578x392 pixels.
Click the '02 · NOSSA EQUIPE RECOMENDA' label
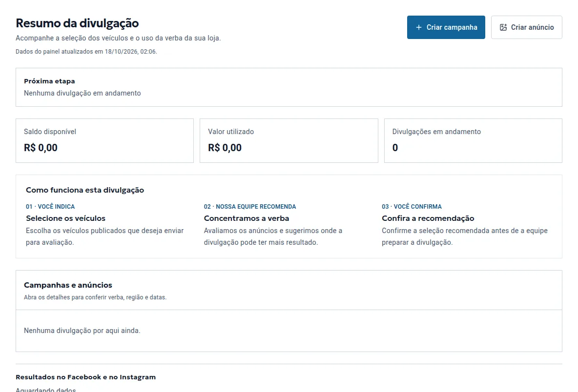(x=250, y=207)
